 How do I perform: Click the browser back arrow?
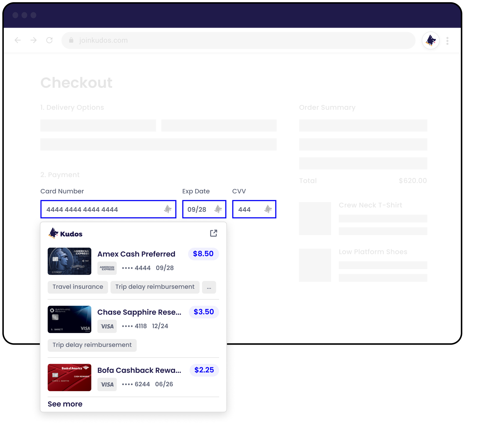tap(17, 40)
